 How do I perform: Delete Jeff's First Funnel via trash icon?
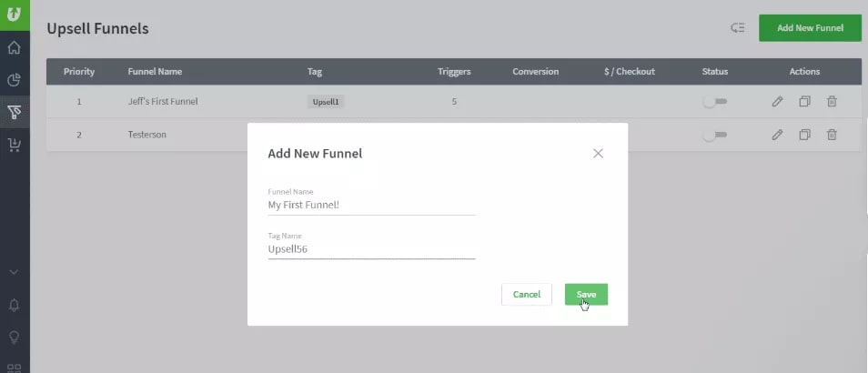(x=832, y=102)
